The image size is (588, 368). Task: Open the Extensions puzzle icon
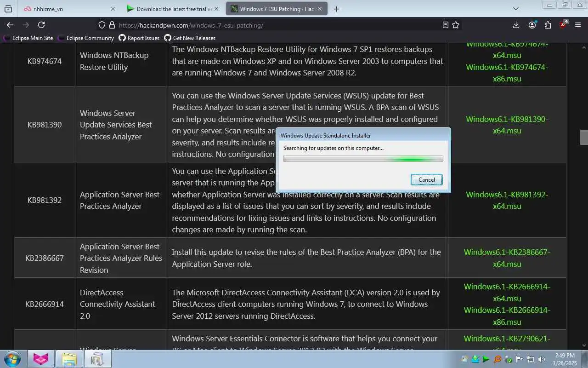pos(548,25)
